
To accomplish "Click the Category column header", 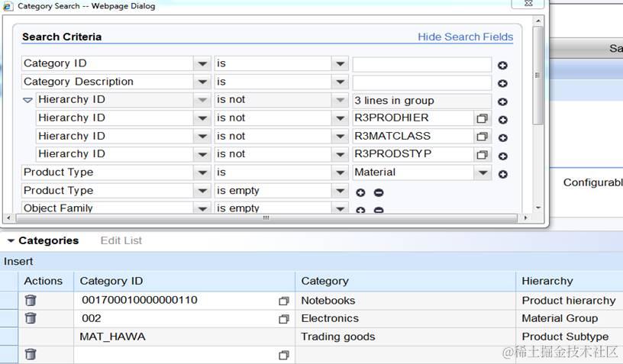I will tap(405, 281).
